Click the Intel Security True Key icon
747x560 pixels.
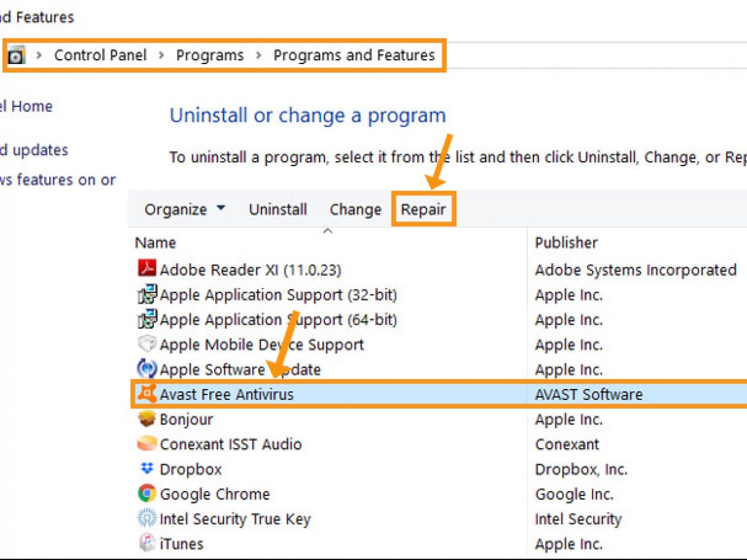pos(146,518)
